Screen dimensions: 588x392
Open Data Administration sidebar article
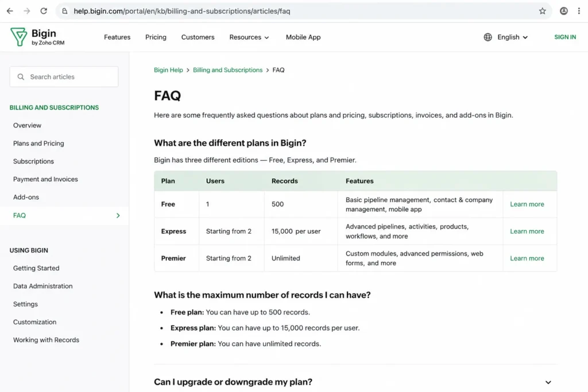tap(42, 286)
